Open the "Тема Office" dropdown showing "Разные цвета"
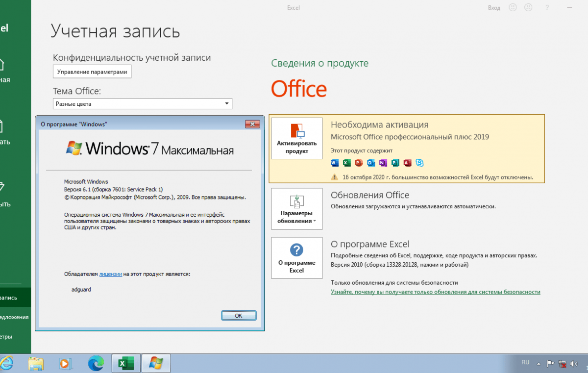 [x=143, y=104]
